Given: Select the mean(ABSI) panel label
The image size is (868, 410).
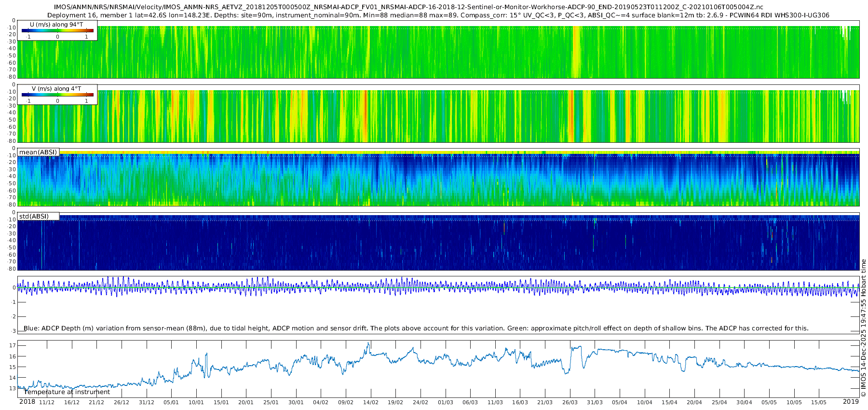Looking at the screenshot, I should (x=38, y=152).
